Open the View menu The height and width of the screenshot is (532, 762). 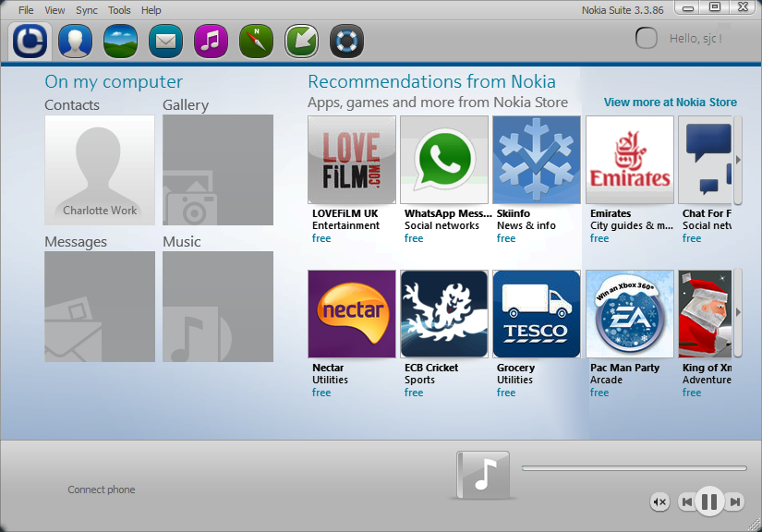(54, 10)
